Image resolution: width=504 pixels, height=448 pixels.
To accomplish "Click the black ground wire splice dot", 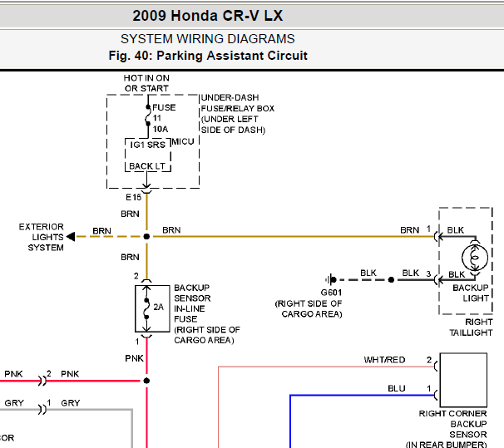I will point(391,280).
